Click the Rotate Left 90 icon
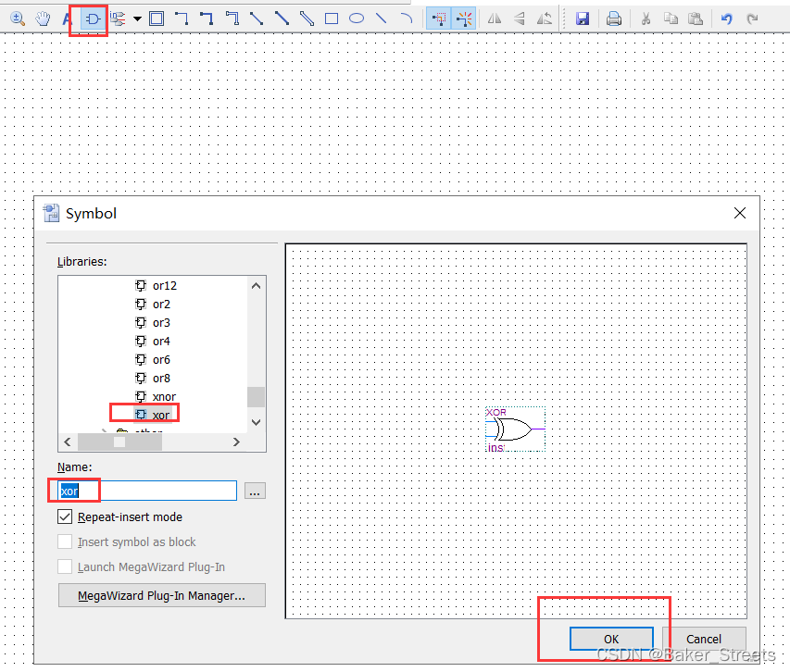Viewport: 790px width, 672px height. (545, 19)
